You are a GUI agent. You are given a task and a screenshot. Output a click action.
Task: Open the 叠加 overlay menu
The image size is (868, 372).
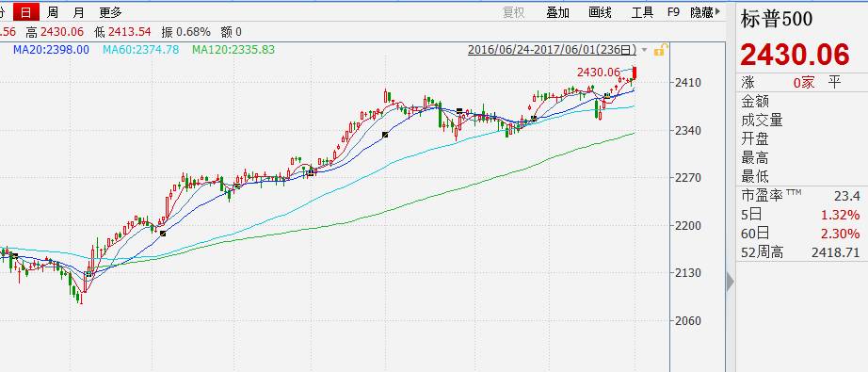click(557, 12)
